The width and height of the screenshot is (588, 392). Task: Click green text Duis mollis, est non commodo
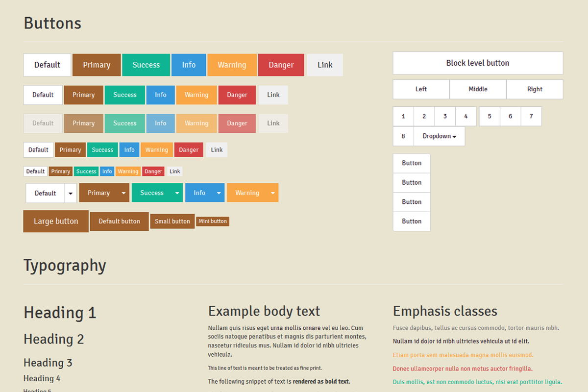[477, 382]
